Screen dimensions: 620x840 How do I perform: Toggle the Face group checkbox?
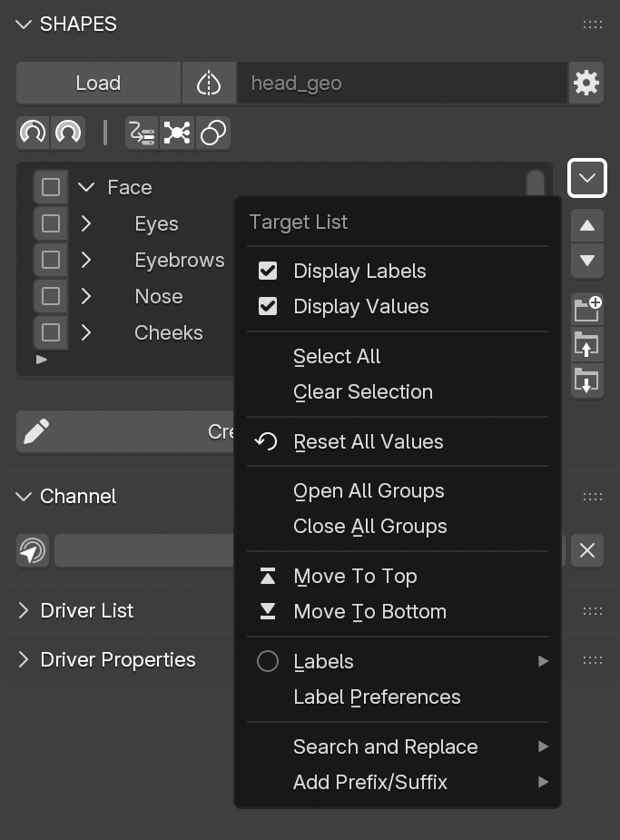51,187
